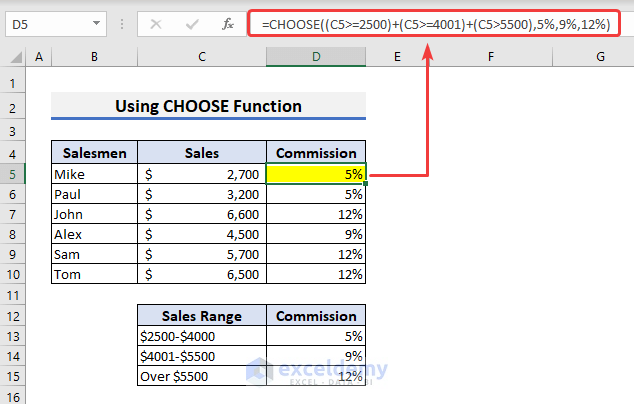
Task: Select the yellow highlighted cell D5
Action: (316, 174)
